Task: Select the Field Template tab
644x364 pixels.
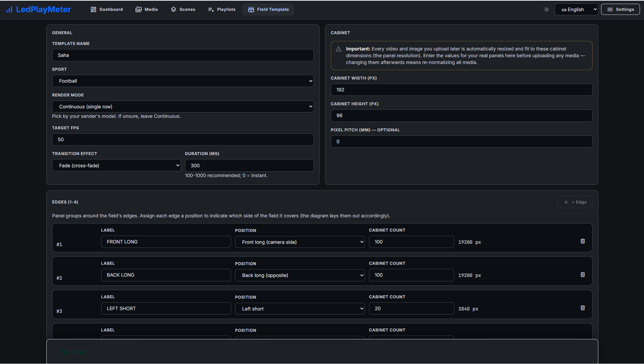Action: [x=269, y=9]
